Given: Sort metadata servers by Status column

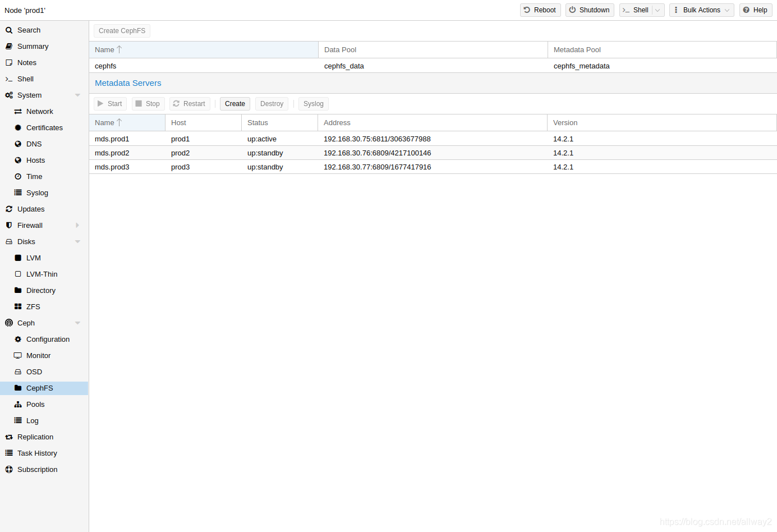Looking at the screenshot, I should 279,123.
